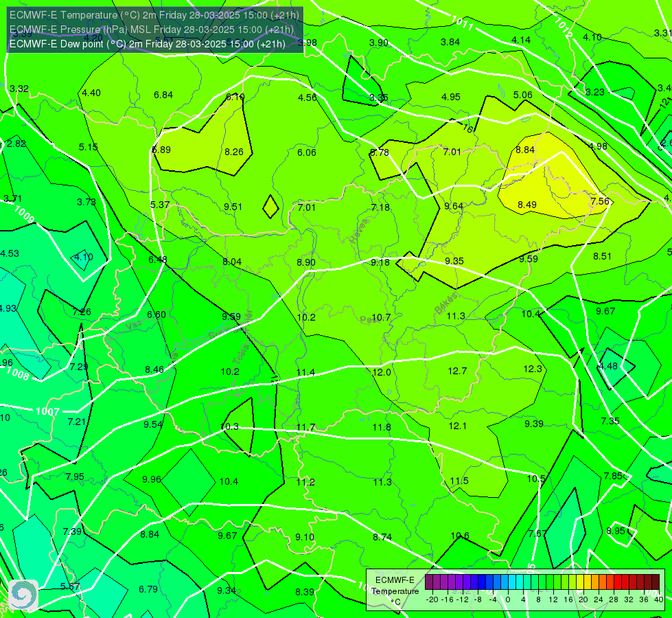
Task: Click the 7.95 map value
Action: click(x=75, y=477)
